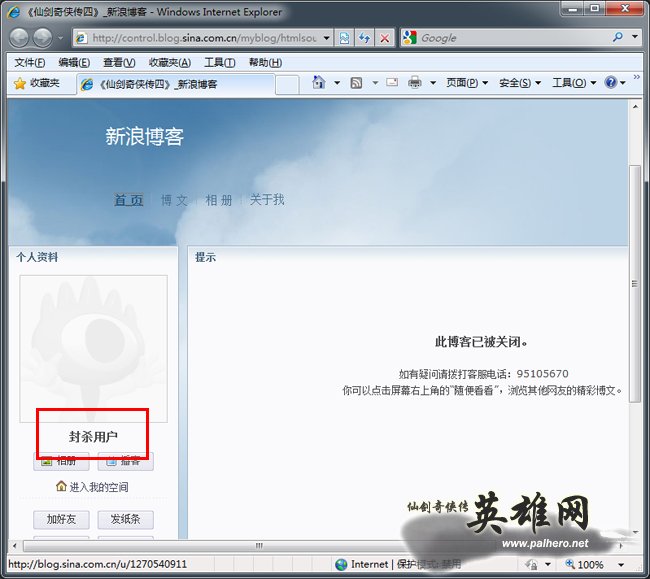This screenshot has height=579, width=650.
Task: Open the 收藏夹 favorites star button
Action: (36, 84)
